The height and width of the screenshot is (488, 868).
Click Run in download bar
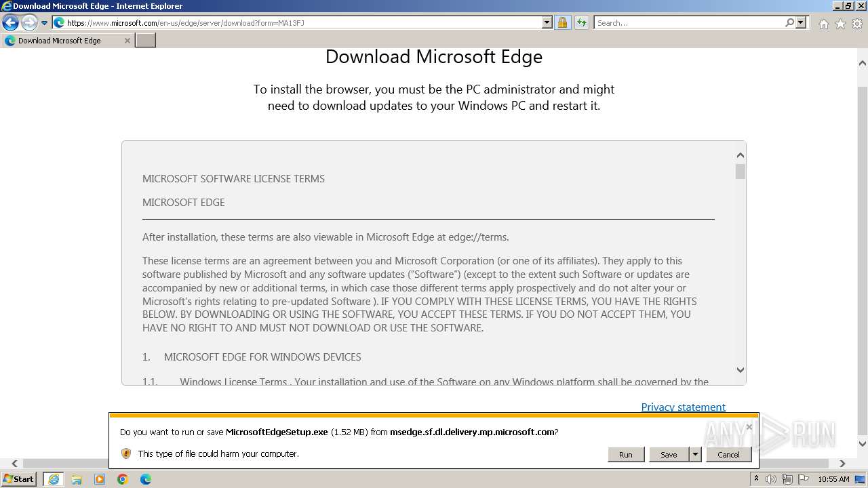point(625,455)
